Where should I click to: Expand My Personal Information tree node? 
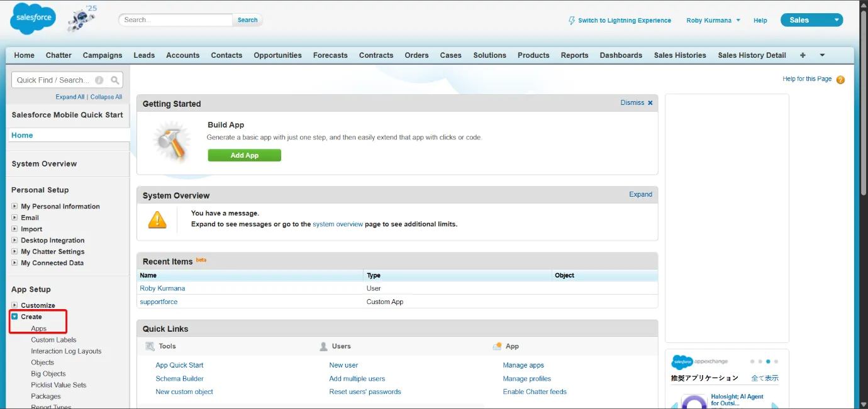tap(14, 206)
